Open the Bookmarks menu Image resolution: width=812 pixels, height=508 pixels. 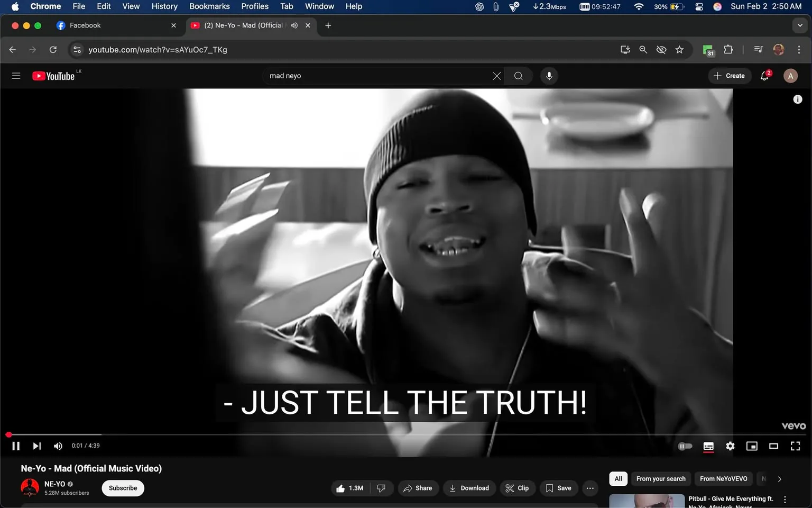(x=209, y=6)
